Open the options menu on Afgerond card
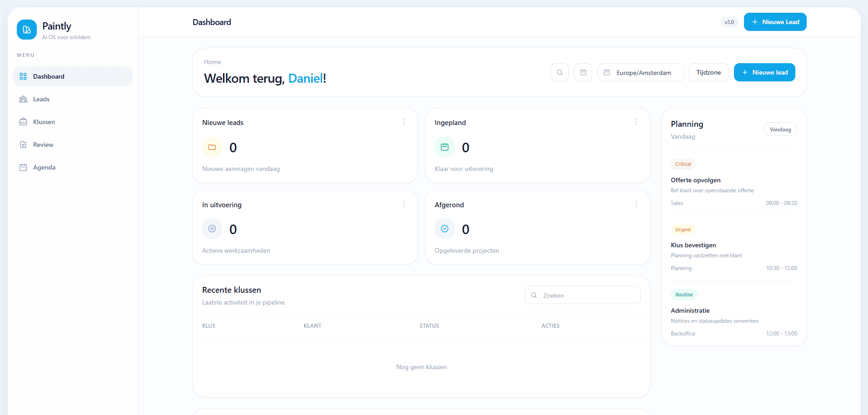 pos(636,205)
